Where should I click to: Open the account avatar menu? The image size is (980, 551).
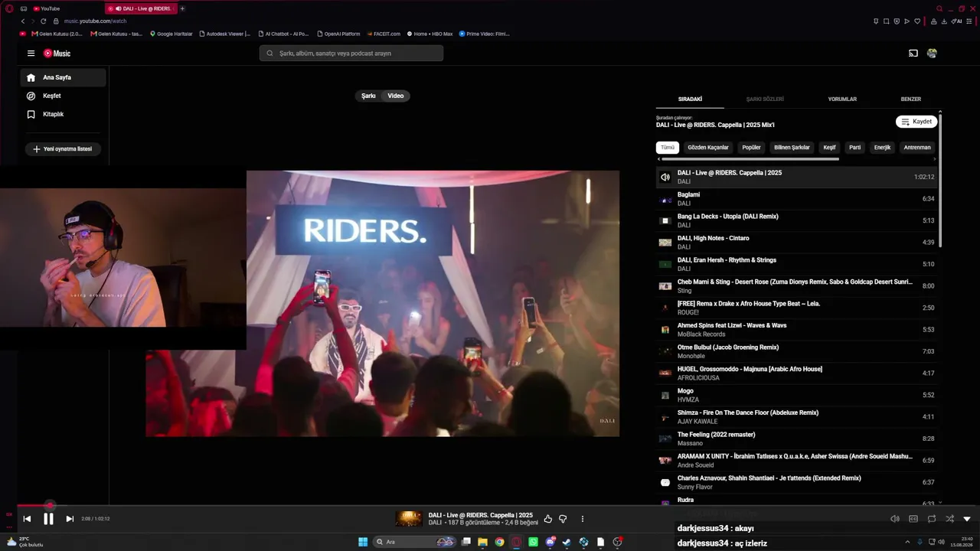(932, 54)
